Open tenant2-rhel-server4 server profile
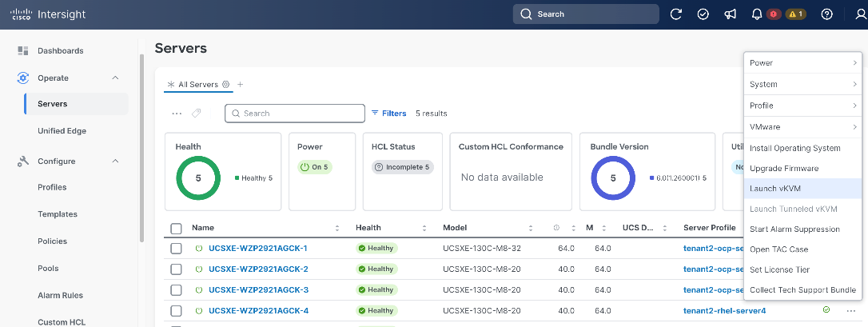Screen dimensions: 868x327 click(725, 311)
